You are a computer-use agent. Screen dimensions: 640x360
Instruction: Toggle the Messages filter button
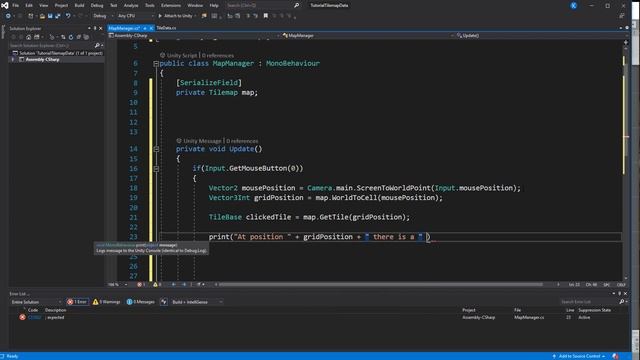coord(140,302)
